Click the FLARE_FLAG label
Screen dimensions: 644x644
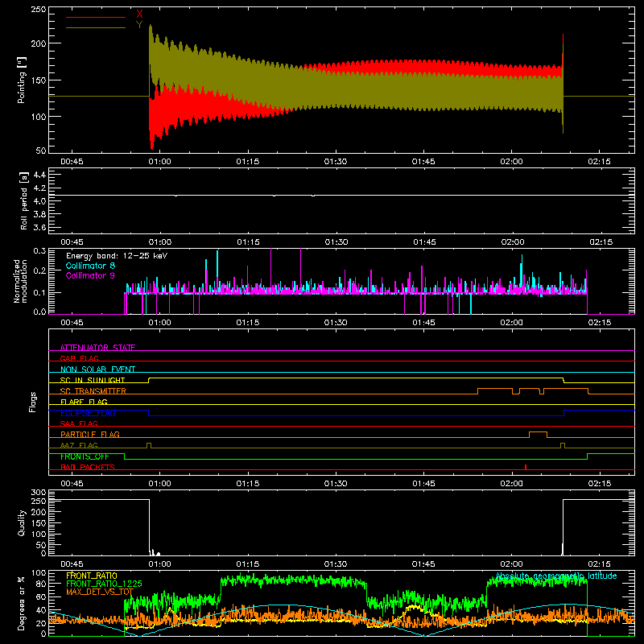(x=84, y=402)
